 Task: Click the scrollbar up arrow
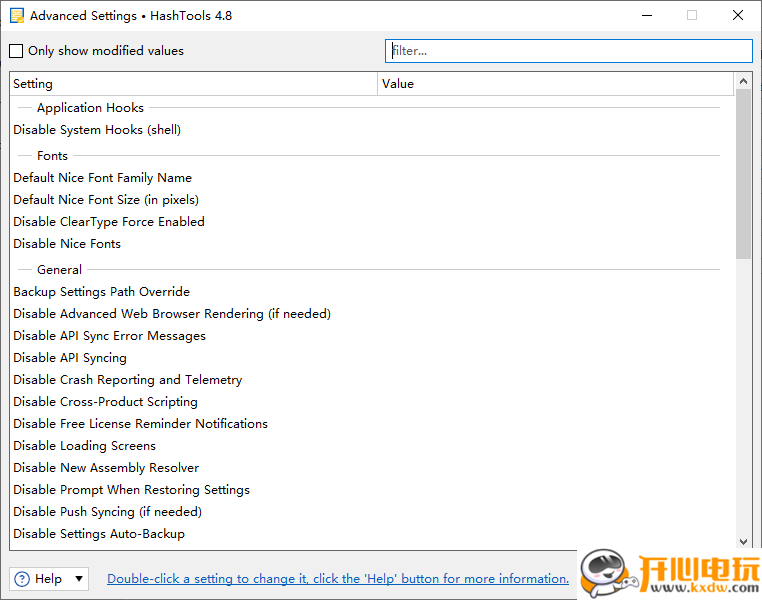click(x=743, y=81)
